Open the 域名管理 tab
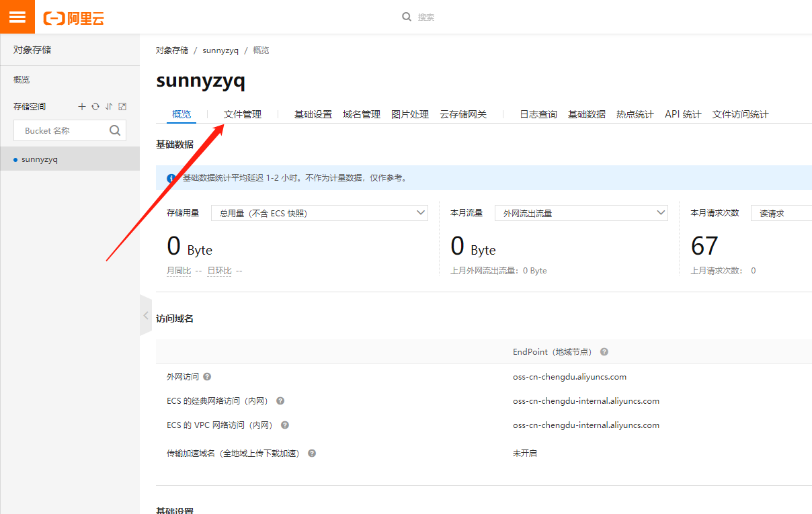812x514 pixels. [362, 114]
